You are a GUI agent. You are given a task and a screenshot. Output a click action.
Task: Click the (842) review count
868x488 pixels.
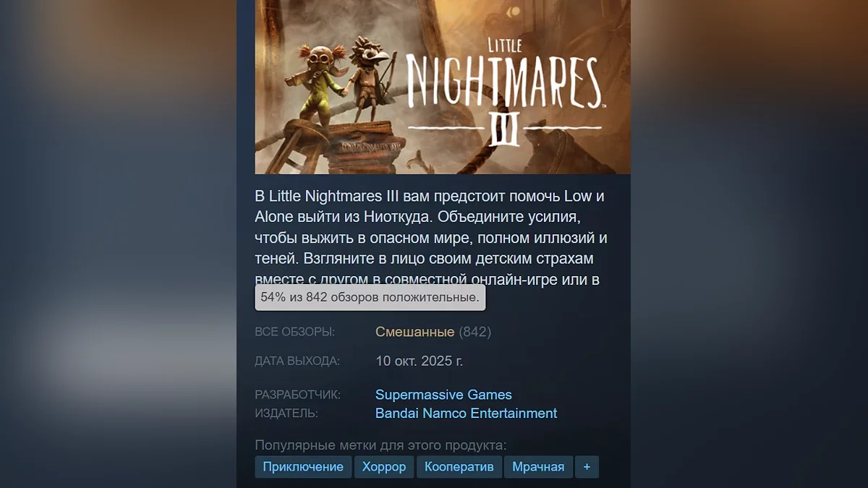(x=475, y=332)
